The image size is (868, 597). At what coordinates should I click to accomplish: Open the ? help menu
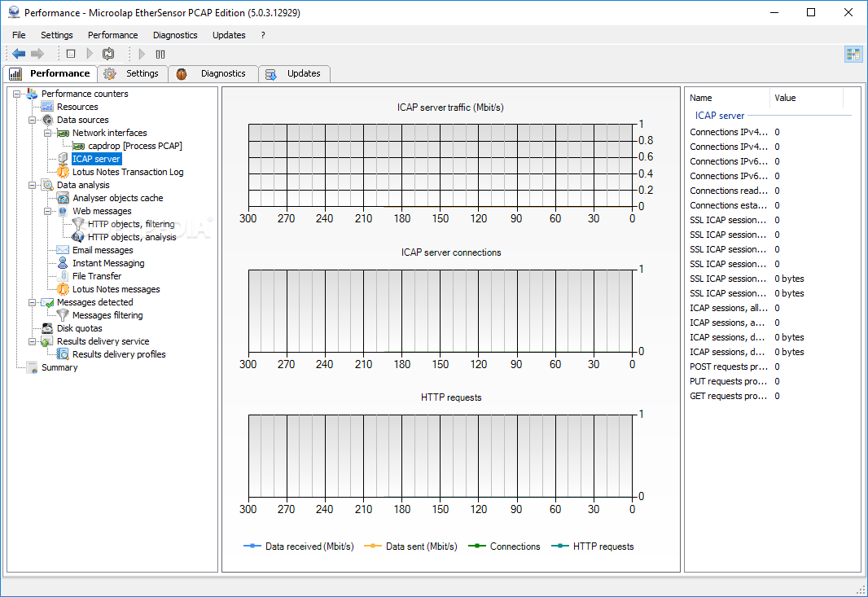[263, 35]
